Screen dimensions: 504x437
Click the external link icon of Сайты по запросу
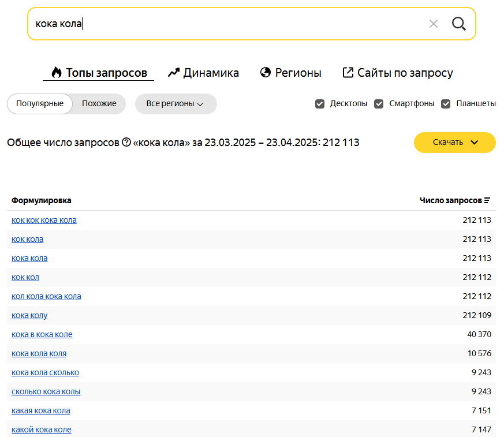click(348, 72)
